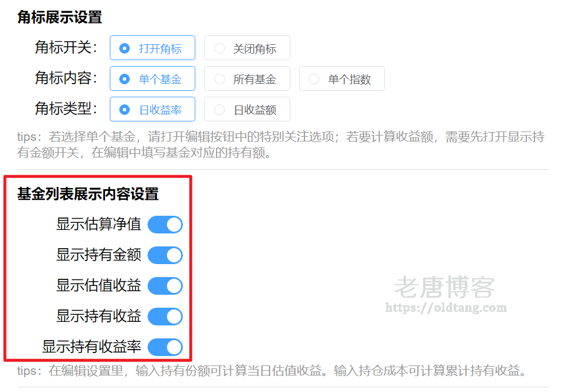Select 日收益额 badge type

click(247, 109)
